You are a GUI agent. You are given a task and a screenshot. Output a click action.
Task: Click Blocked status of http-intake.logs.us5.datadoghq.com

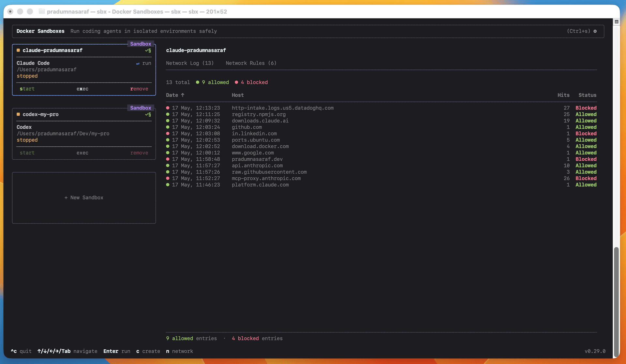pos(586,108)
